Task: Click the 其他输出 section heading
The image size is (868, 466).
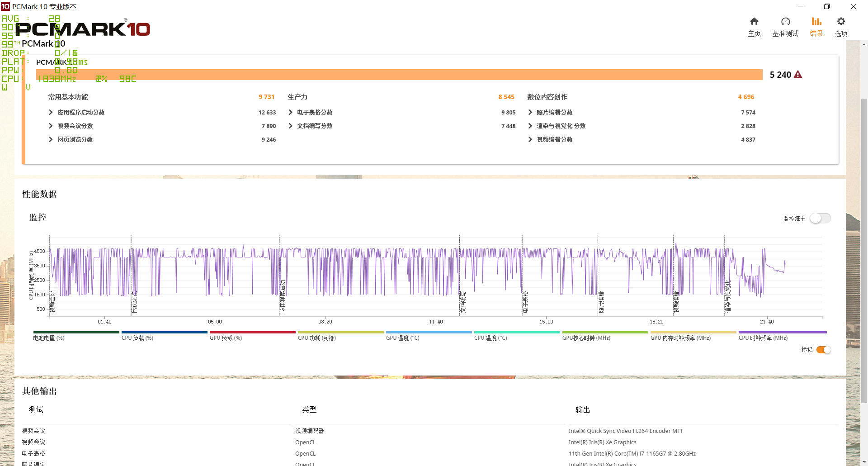Action: point(40,391)
